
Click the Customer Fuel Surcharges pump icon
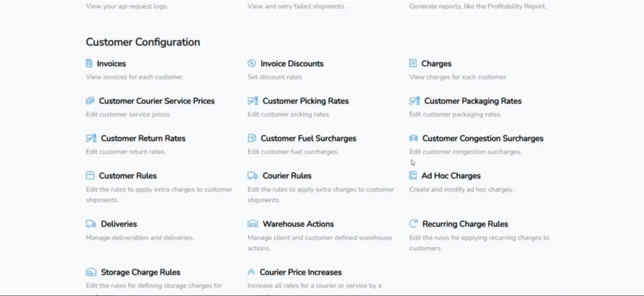(x=252, y=138)
